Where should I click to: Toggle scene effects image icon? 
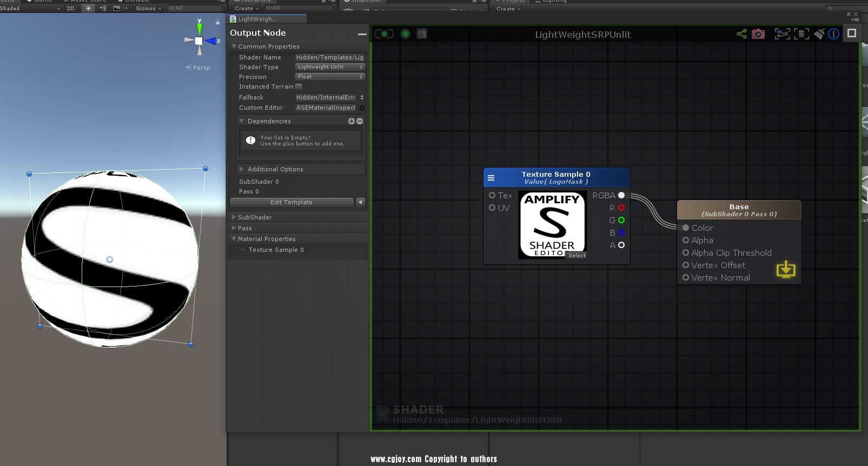[x=117, y=8]
